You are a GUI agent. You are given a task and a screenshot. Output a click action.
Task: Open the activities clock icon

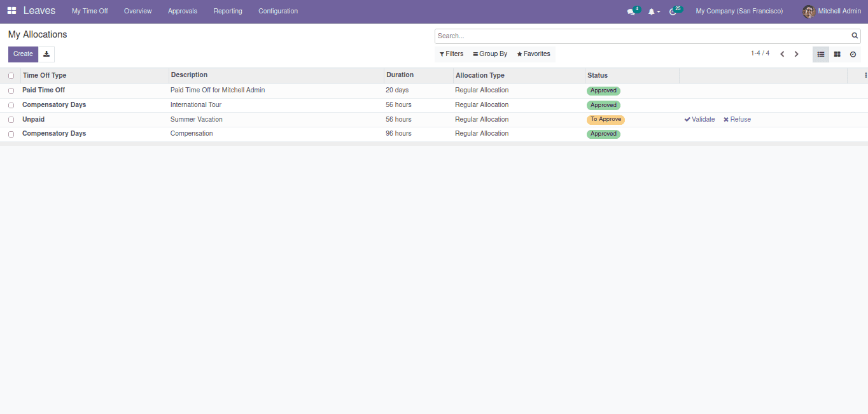(x=673, y=11)
